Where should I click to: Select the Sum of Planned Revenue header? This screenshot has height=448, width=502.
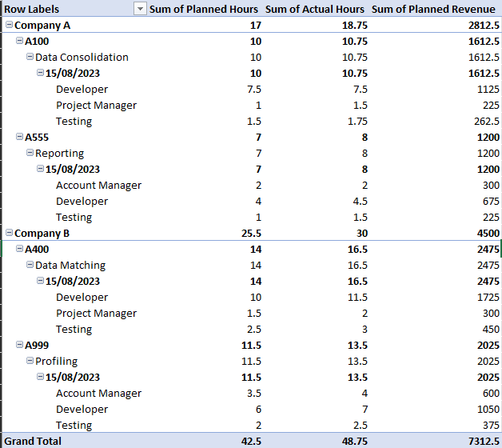pos(433,9)
